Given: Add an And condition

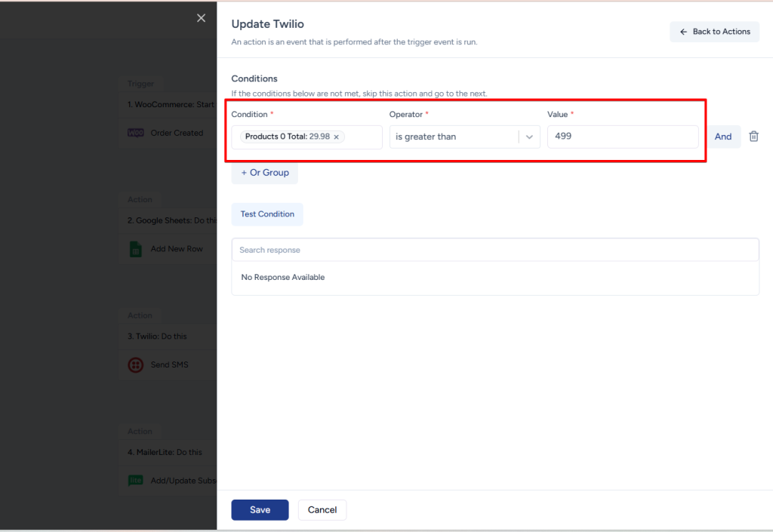Looking at the screenshot, I should point(723,137).
